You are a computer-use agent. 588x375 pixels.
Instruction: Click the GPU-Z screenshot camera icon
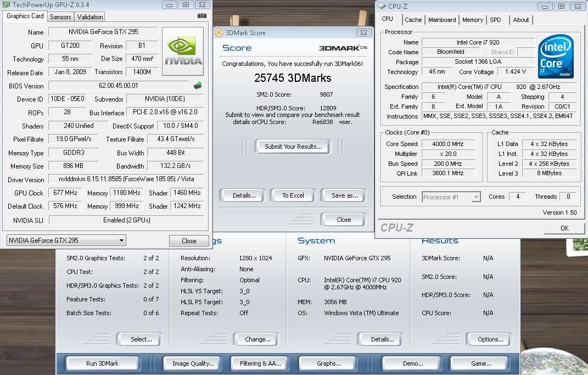(x=201, y=16)
